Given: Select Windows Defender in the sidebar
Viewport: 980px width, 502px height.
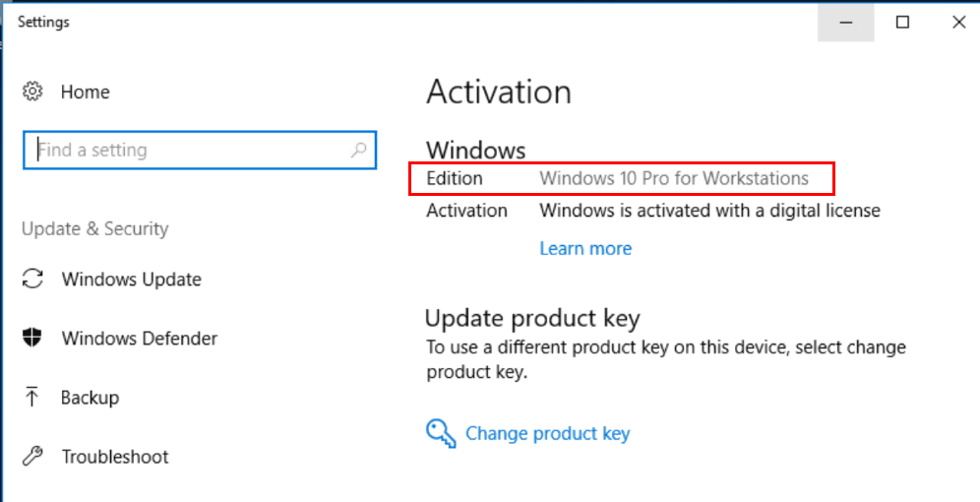Looking at the screenshot, I should (x=139, y=339).
